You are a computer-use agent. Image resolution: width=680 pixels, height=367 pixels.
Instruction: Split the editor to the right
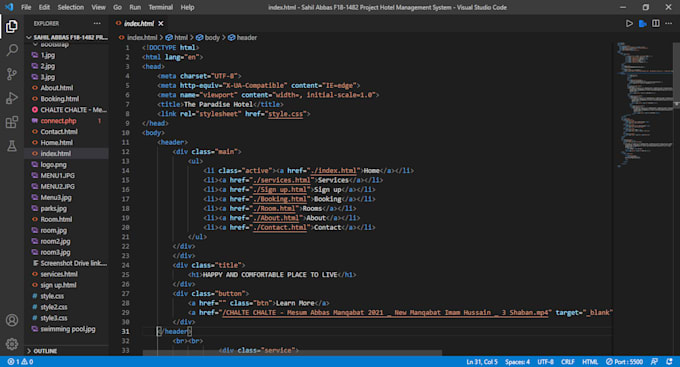click(656, 23)
